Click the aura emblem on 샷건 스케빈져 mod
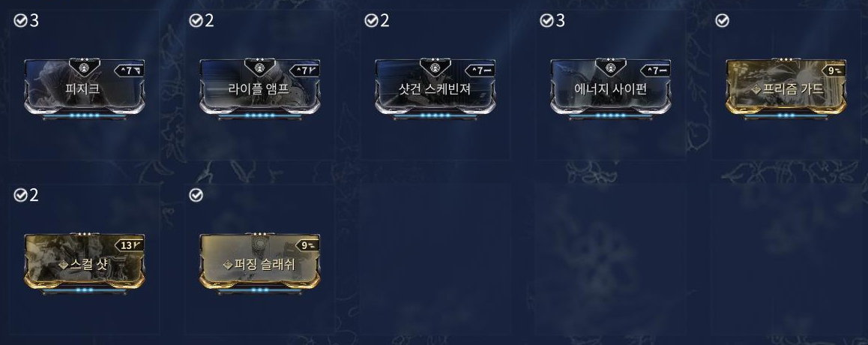Image resolution: width=868 pixels, height=345 pixels. click(x=435, y=68)
